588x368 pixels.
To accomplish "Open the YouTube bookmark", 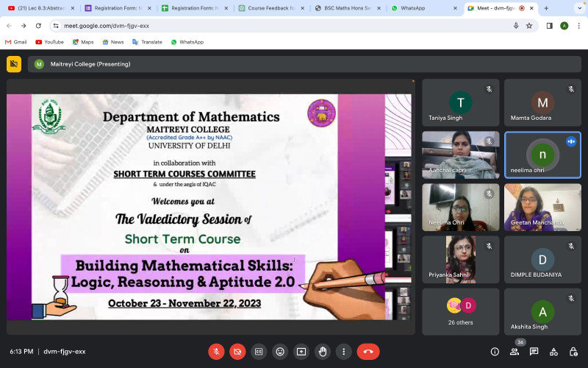I will (x=49, y=42).
